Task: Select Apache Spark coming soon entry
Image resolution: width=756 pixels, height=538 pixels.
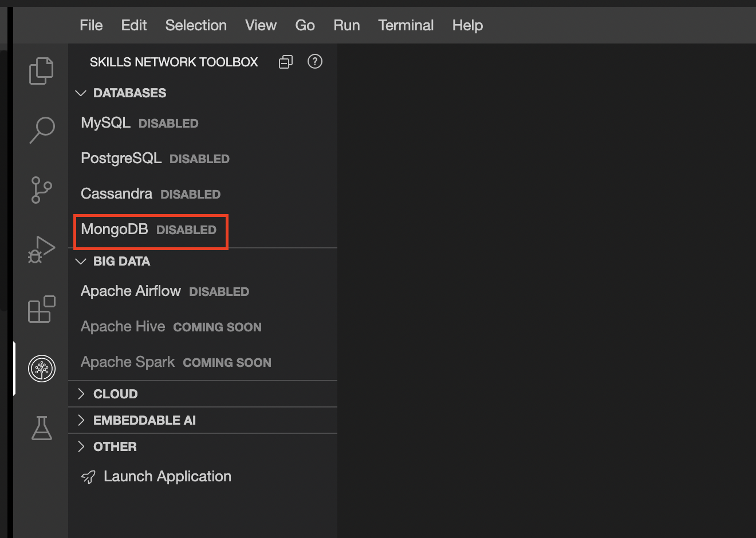Action: click(203, 362)
